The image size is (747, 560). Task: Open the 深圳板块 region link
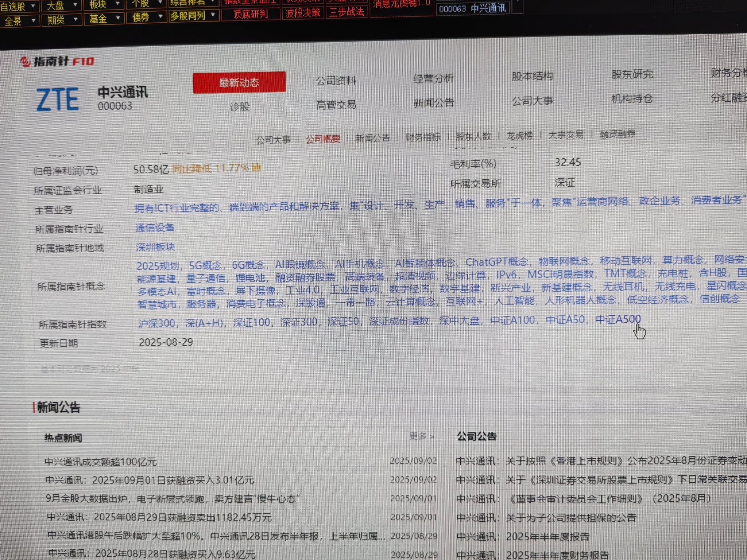pos(155,247)
